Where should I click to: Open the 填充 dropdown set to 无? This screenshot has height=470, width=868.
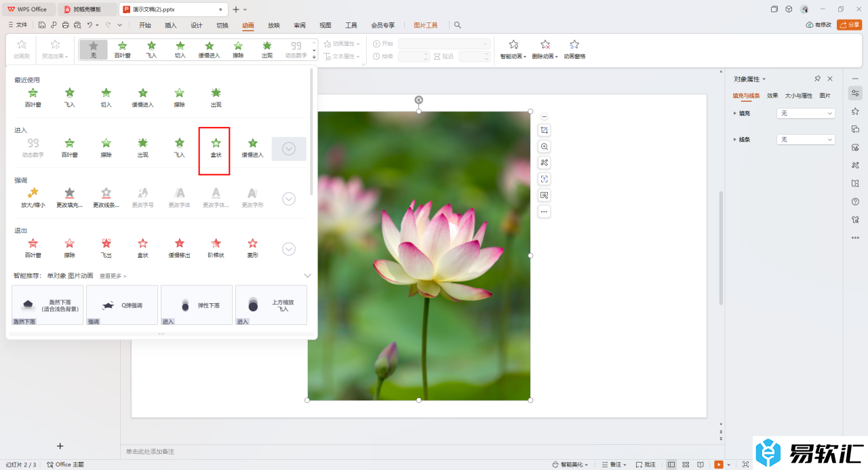(x=806, y=113)
